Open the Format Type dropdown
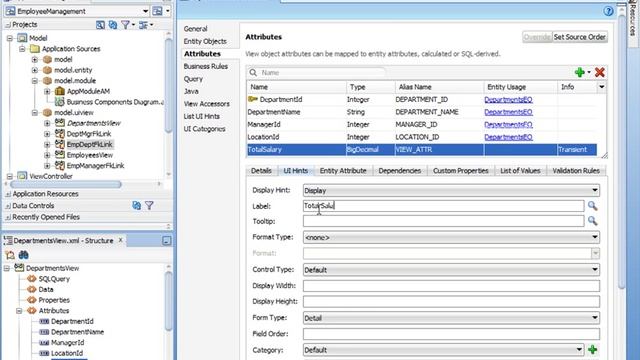 [x=595, y=237]
